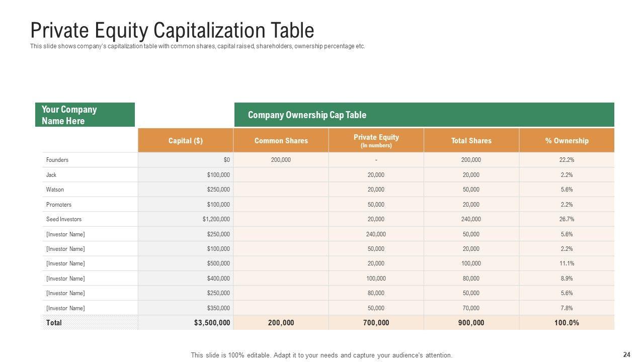This screenshot has width=644, height=362.
Task: Click the Seed Investors row label
Action: click(x=64, y=219)
